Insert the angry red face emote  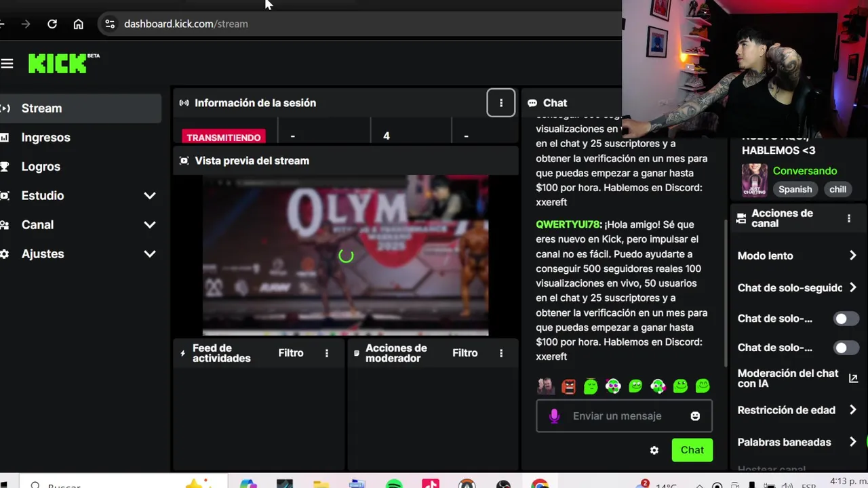(568, 386)
